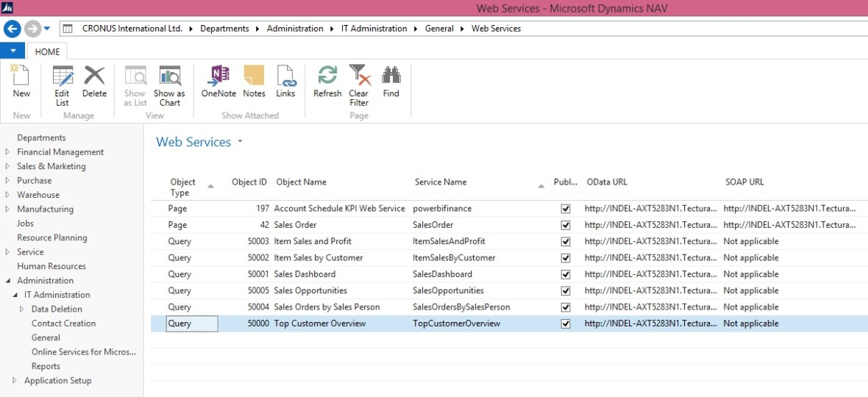Toggle Published checkbox for ItemSalesAndProfit

coord(565,242)
